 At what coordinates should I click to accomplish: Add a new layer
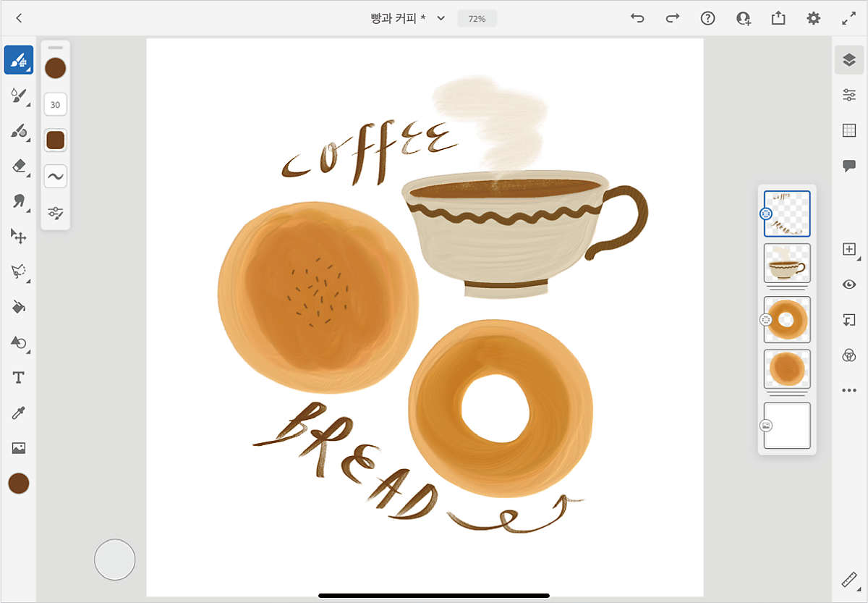[x=849, y=249]
